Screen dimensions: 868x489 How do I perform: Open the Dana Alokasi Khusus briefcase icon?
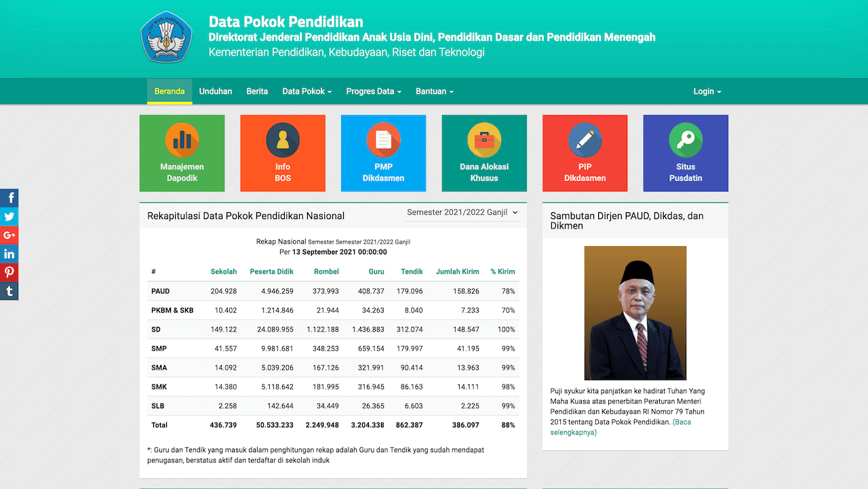click(484, 140)
